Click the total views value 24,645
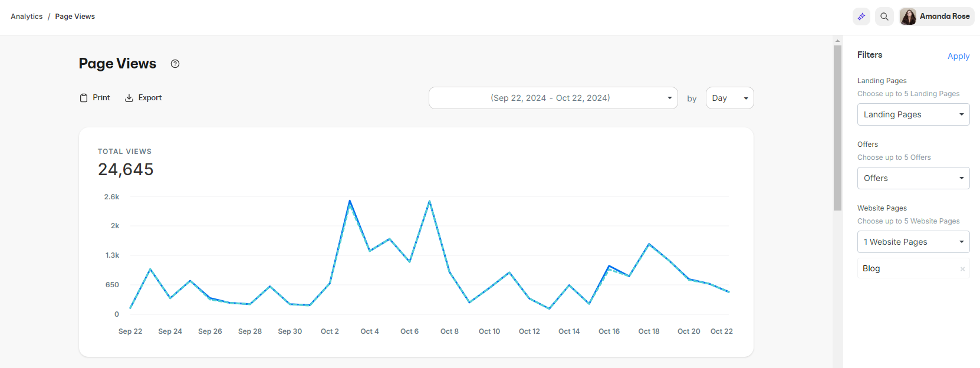Image resolution: width=980 pixels, height=368 pixels. point(126,169)
